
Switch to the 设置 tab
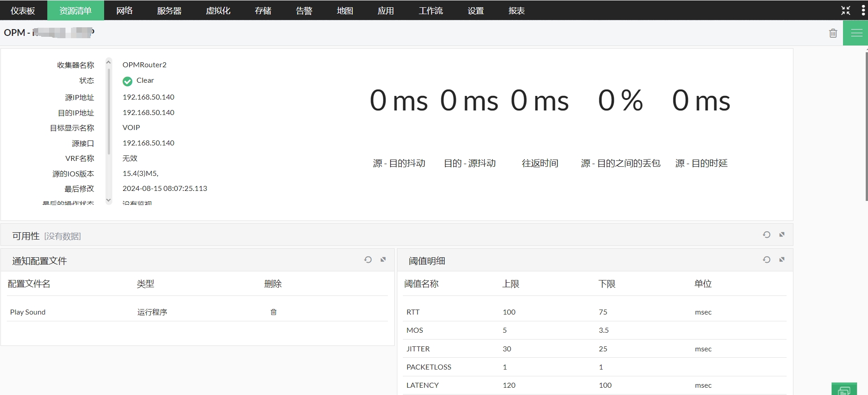click(476, 10)
